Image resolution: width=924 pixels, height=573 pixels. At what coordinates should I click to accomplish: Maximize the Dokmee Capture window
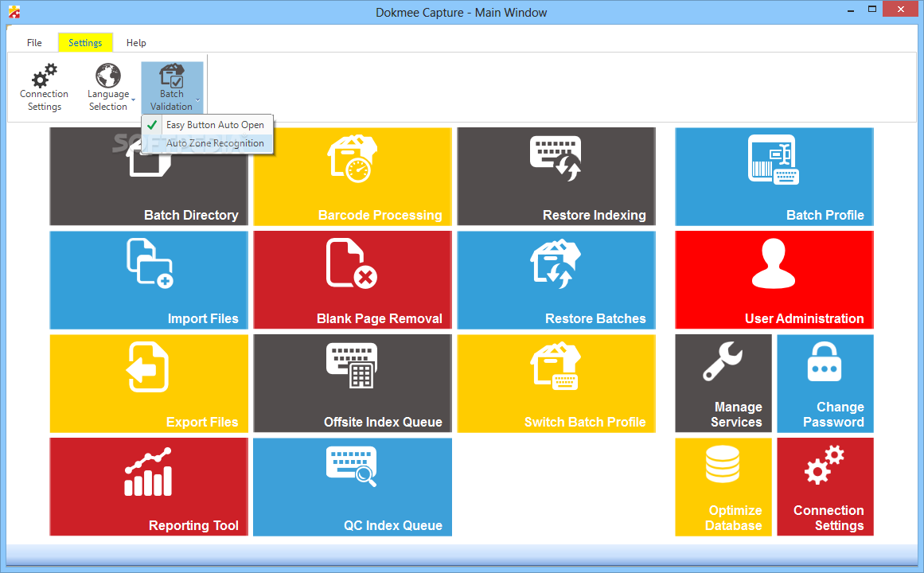(872, 10)
